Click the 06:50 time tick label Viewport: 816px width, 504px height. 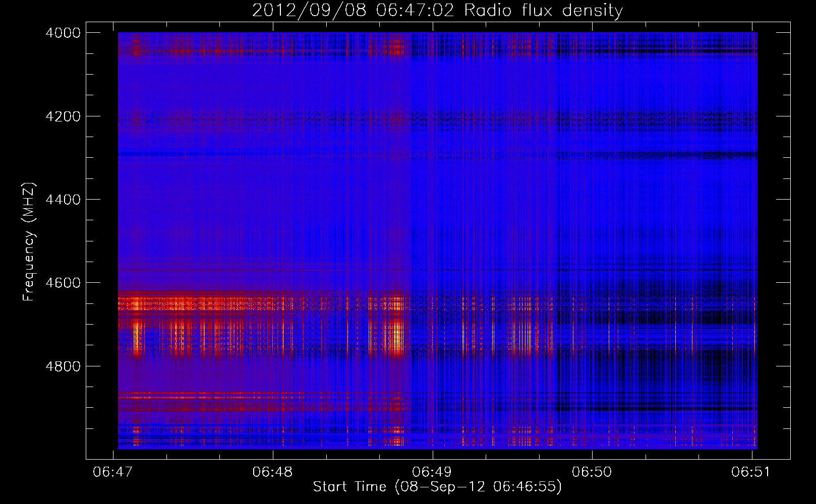coord(592,472)
